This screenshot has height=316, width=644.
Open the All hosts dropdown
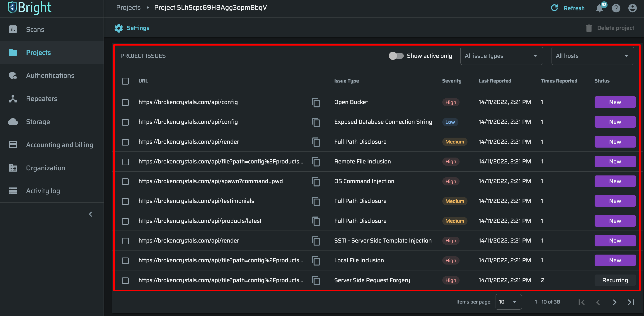(x=592, y=56)
